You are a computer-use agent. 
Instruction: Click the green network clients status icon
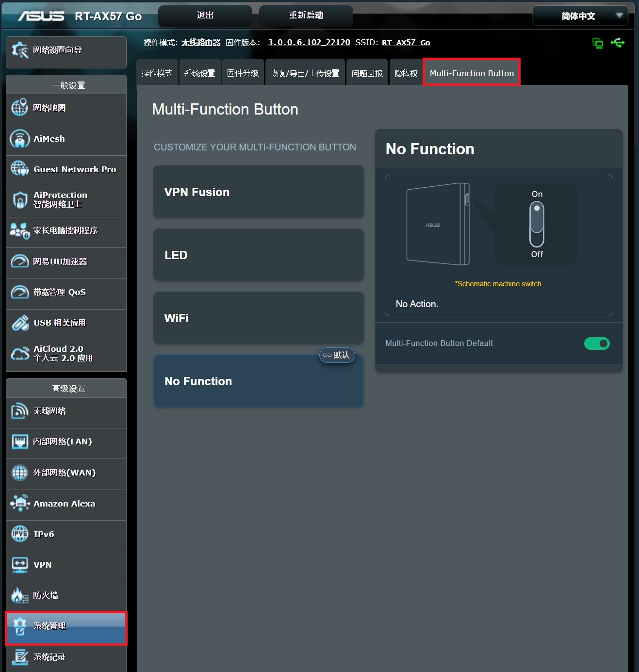(598, 43)
